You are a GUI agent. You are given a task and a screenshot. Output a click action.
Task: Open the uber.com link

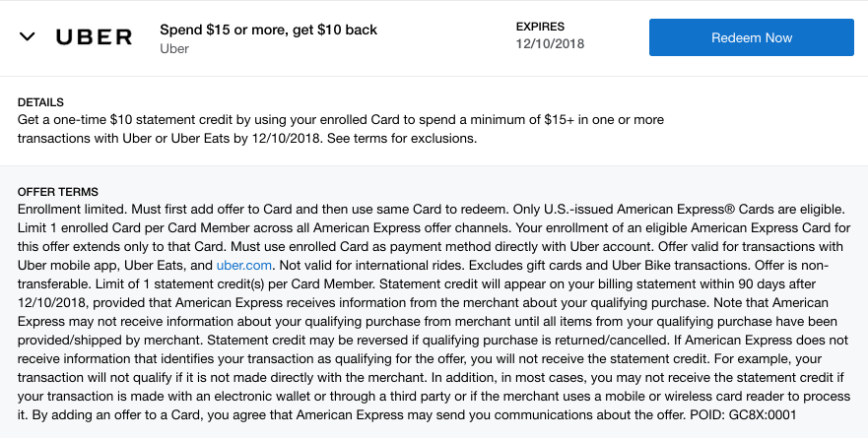[x=243, y=265]
